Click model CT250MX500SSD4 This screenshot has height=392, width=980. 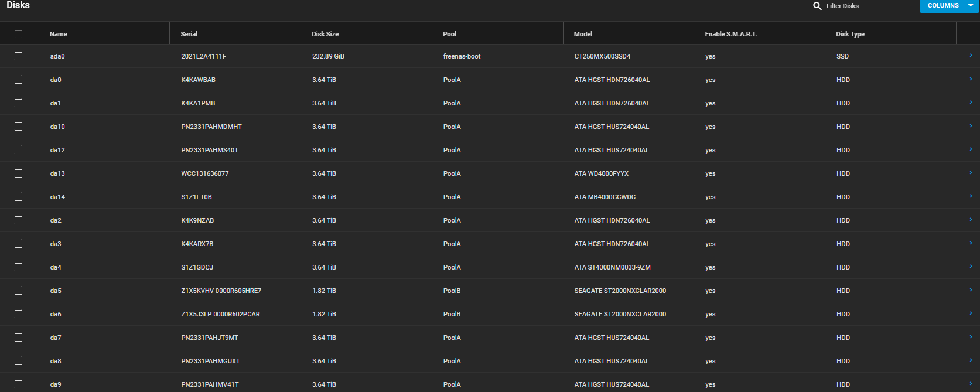603,56
